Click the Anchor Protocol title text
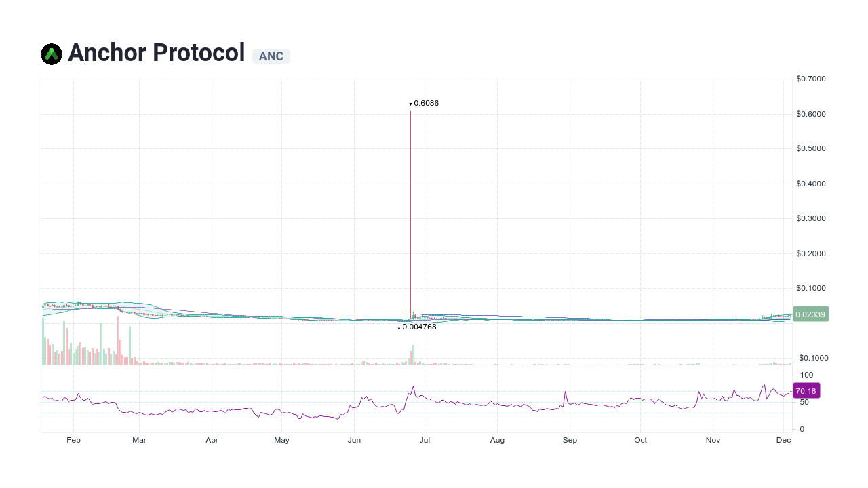Screen dimensions: 868x488 point(156,53)
